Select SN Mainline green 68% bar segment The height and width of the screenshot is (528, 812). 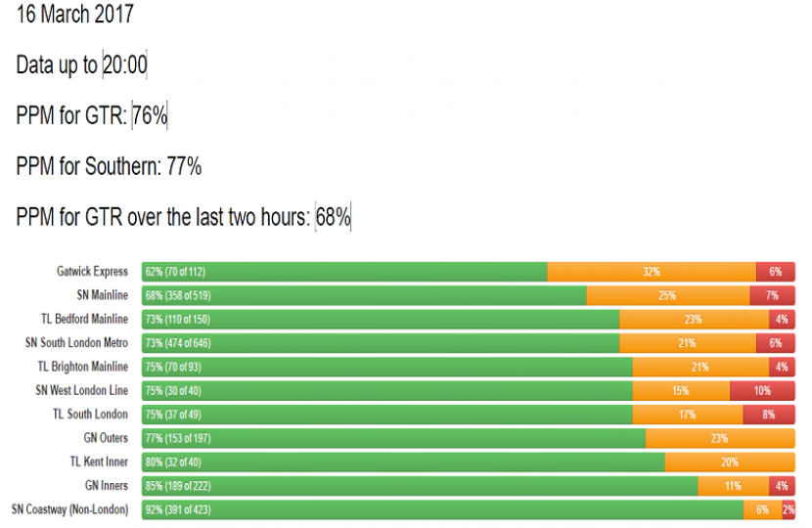point(364,295)
